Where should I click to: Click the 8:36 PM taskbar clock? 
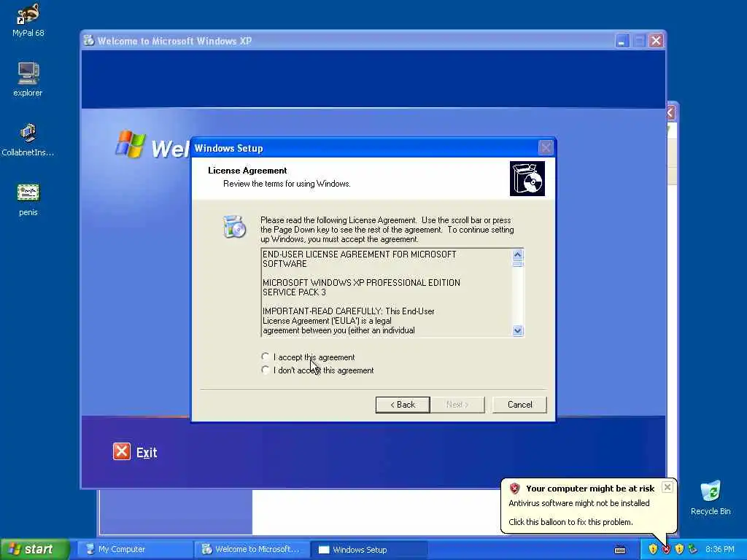coord(720,550)
